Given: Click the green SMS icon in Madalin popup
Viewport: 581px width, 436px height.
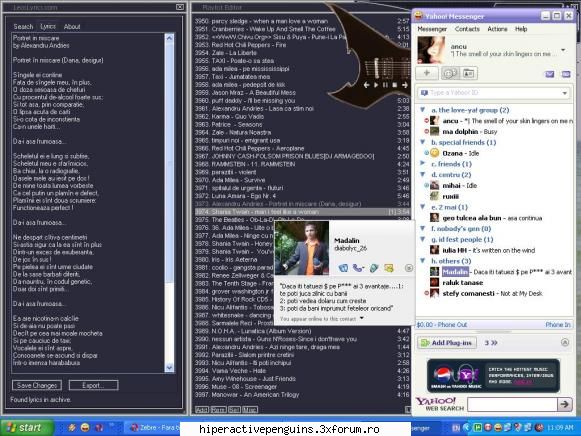Looking at the screenshot, I should (374, 268).
